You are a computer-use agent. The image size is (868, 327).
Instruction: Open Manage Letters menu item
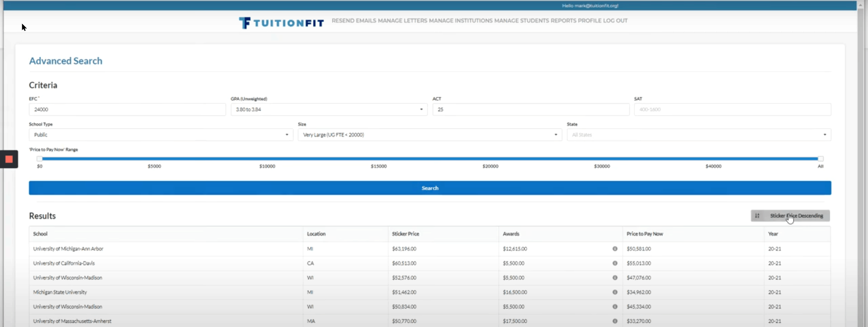coord(402,21)
